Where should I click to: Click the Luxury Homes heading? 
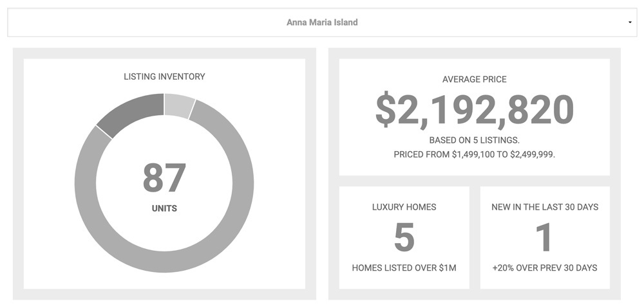pyautogui.click(x=404, y=207)
